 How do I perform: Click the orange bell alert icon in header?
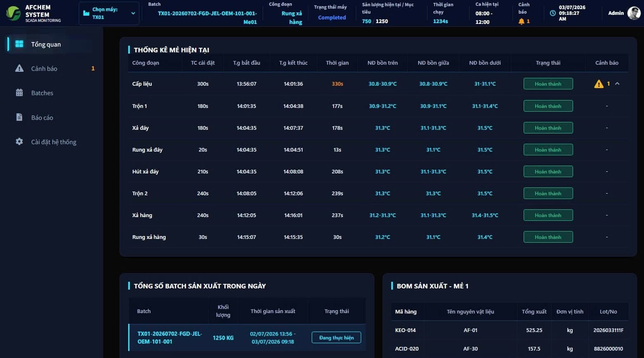pyautogui.click(x=522, y=21)
